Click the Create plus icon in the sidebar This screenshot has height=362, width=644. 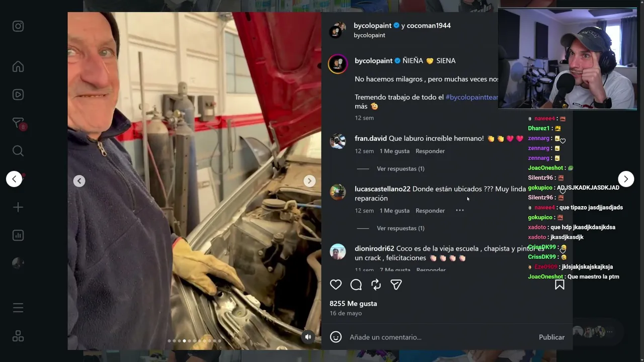coord(18,207)
